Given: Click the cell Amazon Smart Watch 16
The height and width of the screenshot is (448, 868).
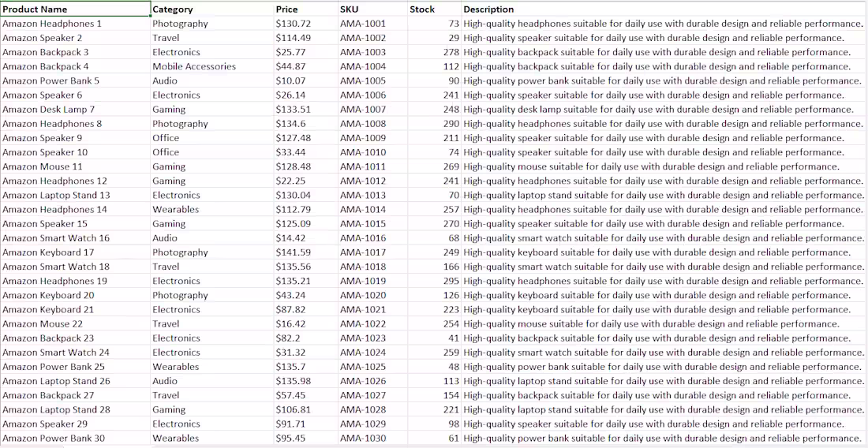Looking at the screenshot, I should (x=75, y=238).
